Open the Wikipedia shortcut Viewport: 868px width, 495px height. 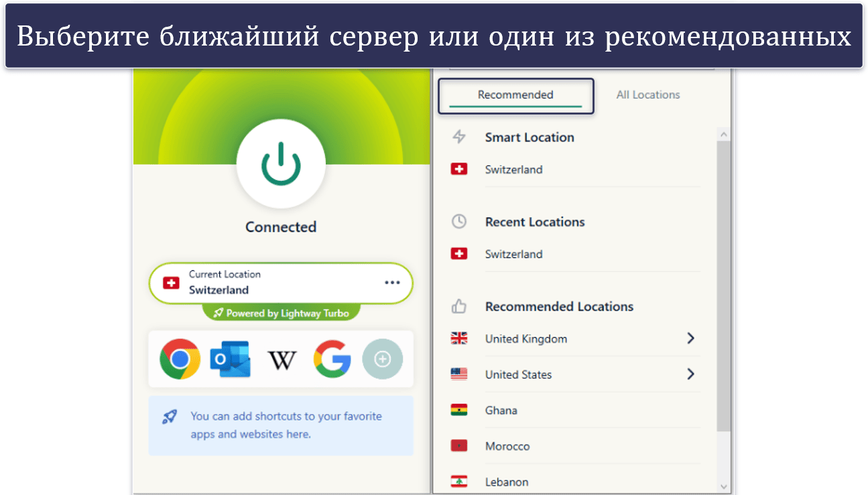(x=282, y=360)
